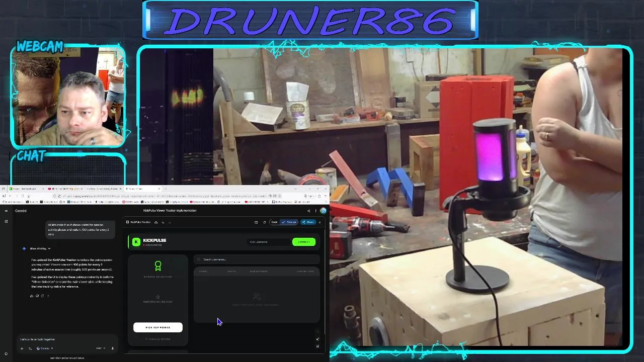Click the KickPulse Tracker canvas title
Image resolution: width=644 pixels, height=362 pixels.
pos(141,222)
